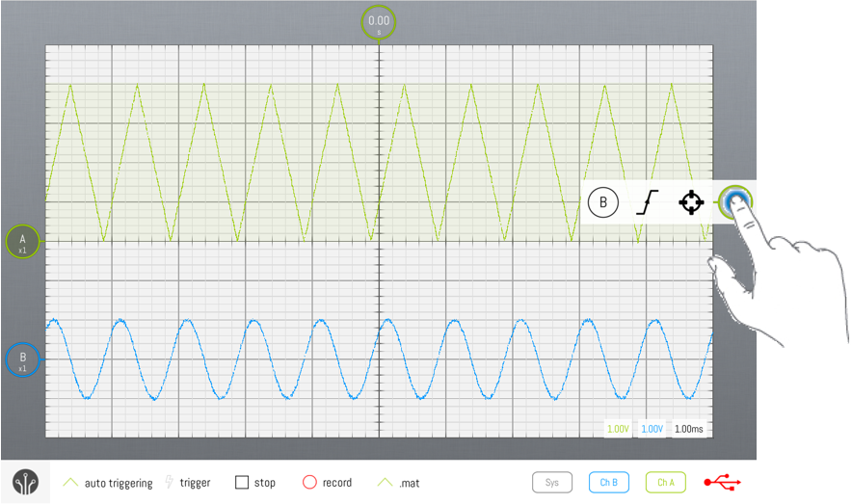The image size is (852, 504).
Task: Select trigger source channel B circle
Action: tap(603, 202)
